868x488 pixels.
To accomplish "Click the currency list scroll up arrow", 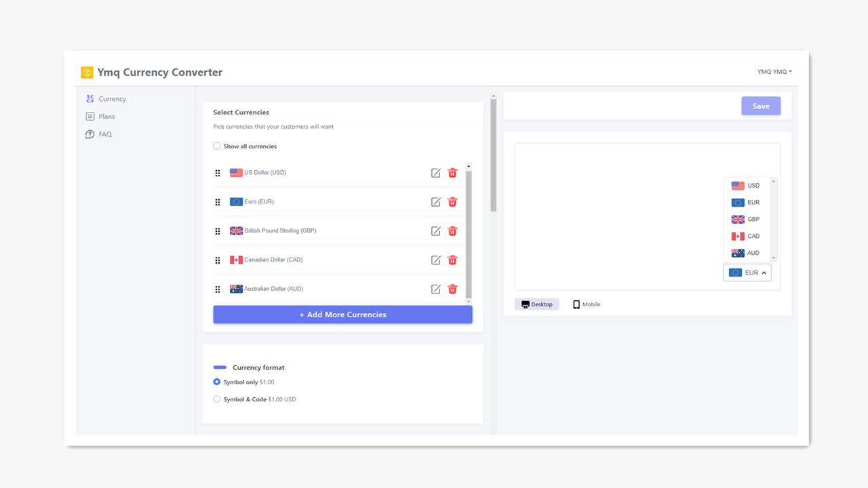I will pos(469,166).
